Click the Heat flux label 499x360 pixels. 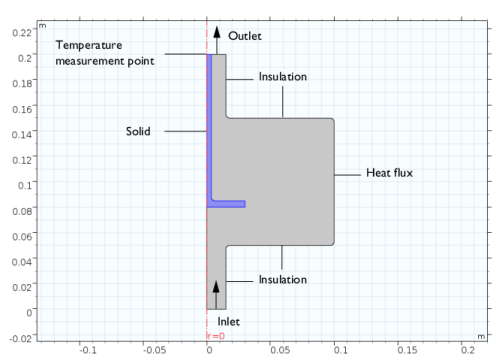(x=389, y=173)
